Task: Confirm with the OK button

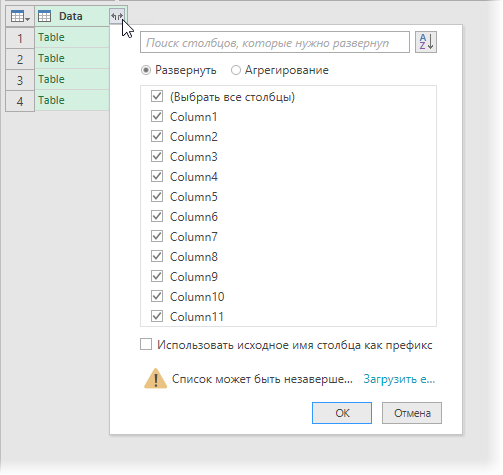Action: (x=342, y=413)
